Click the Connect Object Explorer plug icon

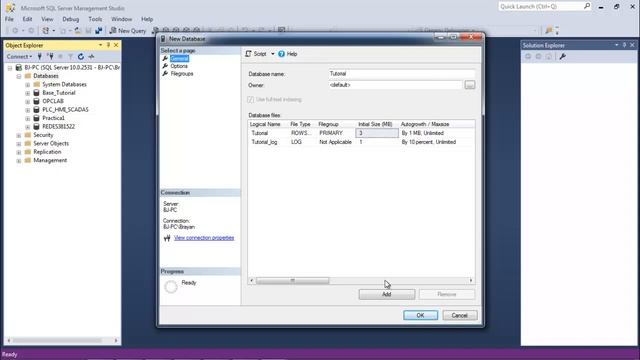(40, 57)
